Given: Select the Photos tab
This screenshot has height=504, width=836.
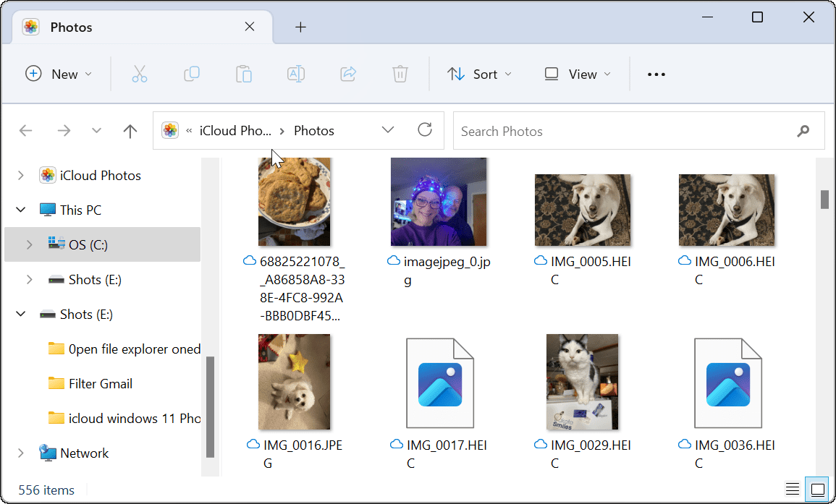Looking at the screenshot, I should pyautogui.click(x=143, y=27).
